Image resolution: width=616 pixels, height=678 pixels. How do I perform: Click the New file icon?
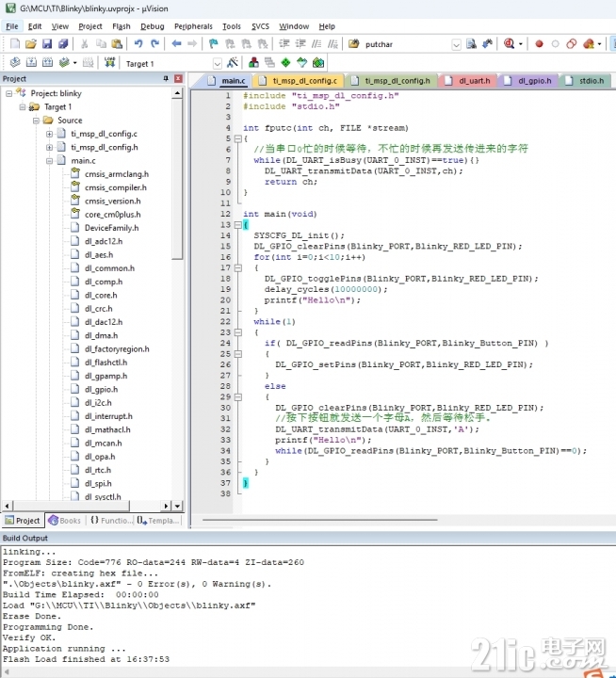click(15, 43)
